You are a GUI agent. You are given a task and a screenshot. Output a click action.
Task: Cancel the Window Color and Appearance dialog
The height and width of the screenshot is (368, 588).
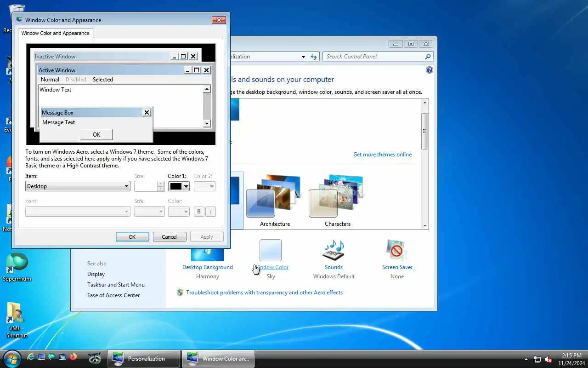[x=169, y=237]
